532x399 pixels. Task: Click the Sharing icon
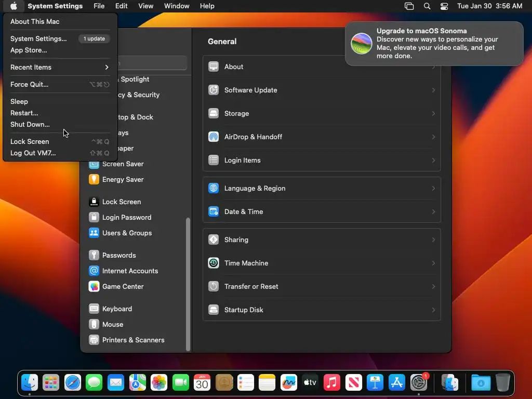(x=214, y=240)
